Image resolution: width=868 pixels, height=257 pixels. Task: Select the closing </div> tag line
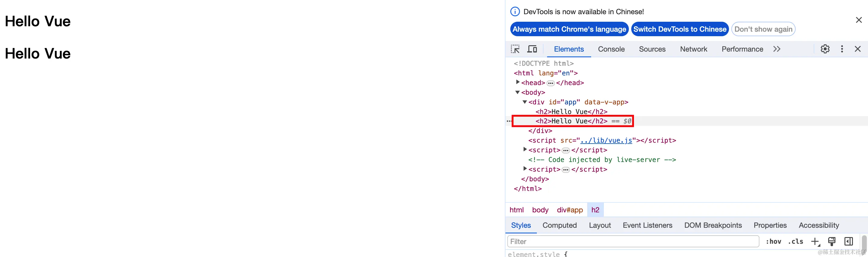pyautogui.click(x=540, y=131)
